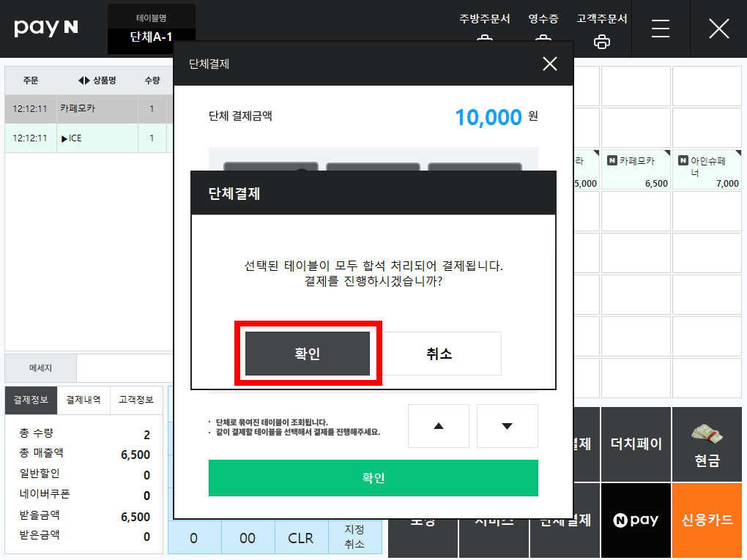This screenshot has height=560, width=747.
Task: Print the 고객주문서 using its printer icon
Action: pyautogui.click(x=602, y=42)
